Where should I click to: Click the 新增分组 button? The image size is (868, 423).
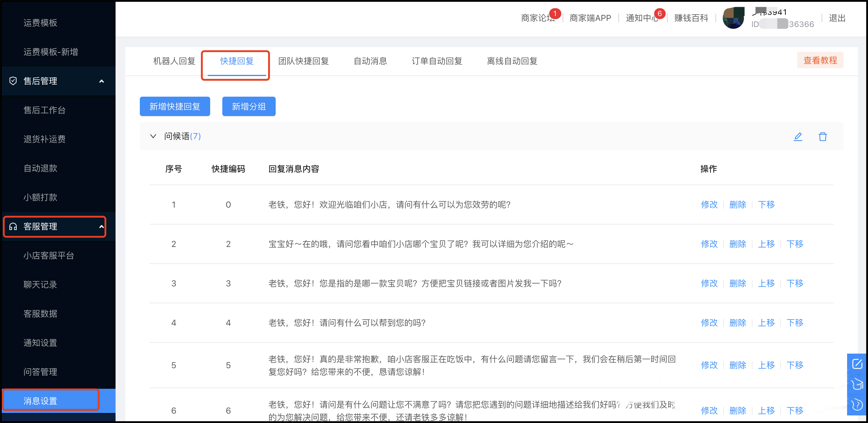click(x=249, y=106)
